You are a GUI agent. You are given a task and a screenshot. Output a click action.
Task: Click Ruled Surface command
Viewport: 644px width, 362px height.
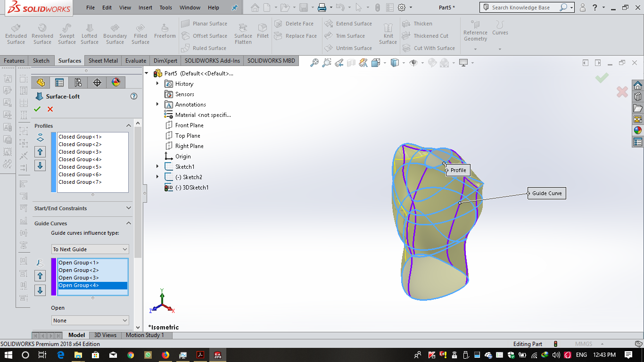tap(204, 48)
